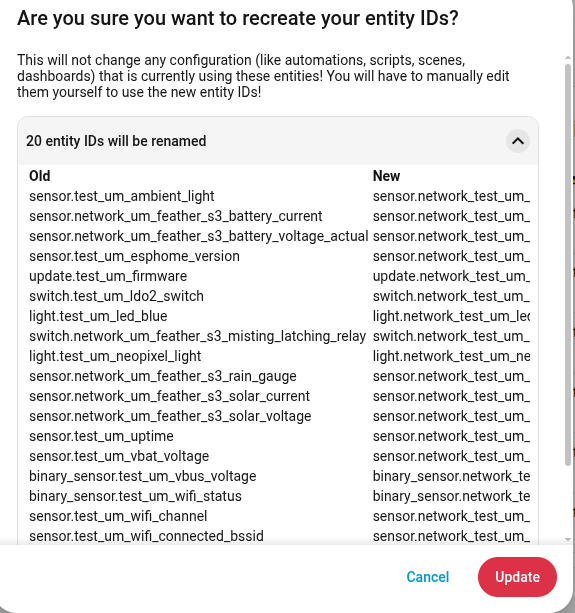Image resolution: width=575 pixels, height=613 pixels.
Task: Click the scrollbar down arrow
Action: (x=568, y=540)
